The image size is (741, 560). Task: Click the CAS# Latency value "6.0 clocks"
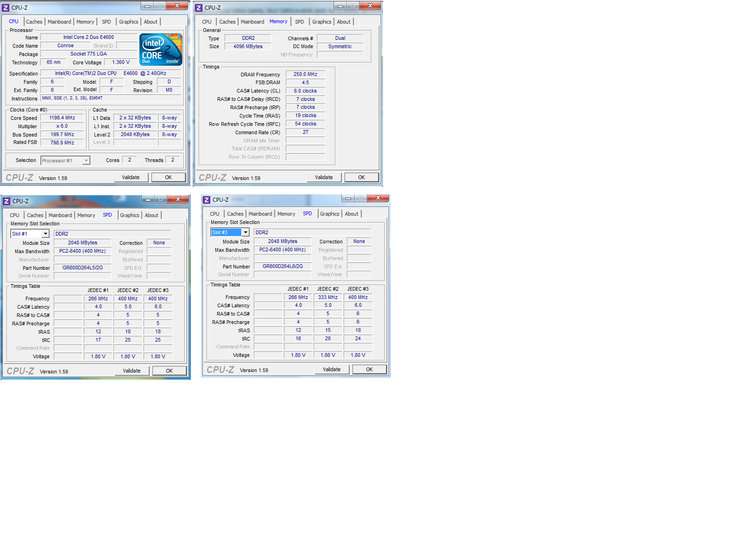(306, 91)
